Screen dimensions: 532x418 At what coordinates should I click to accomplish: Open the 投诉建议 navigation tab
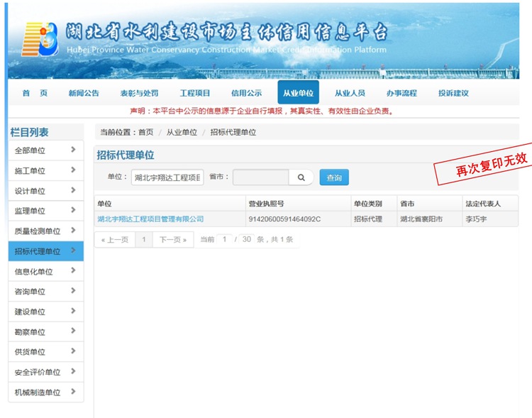[453, 93]
